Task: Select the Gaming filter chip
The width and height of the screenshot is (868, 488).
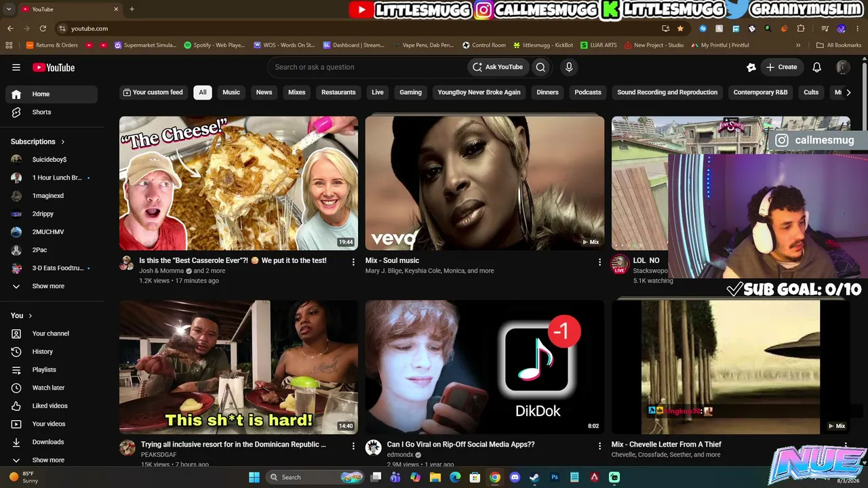Action: click(410, 92)
